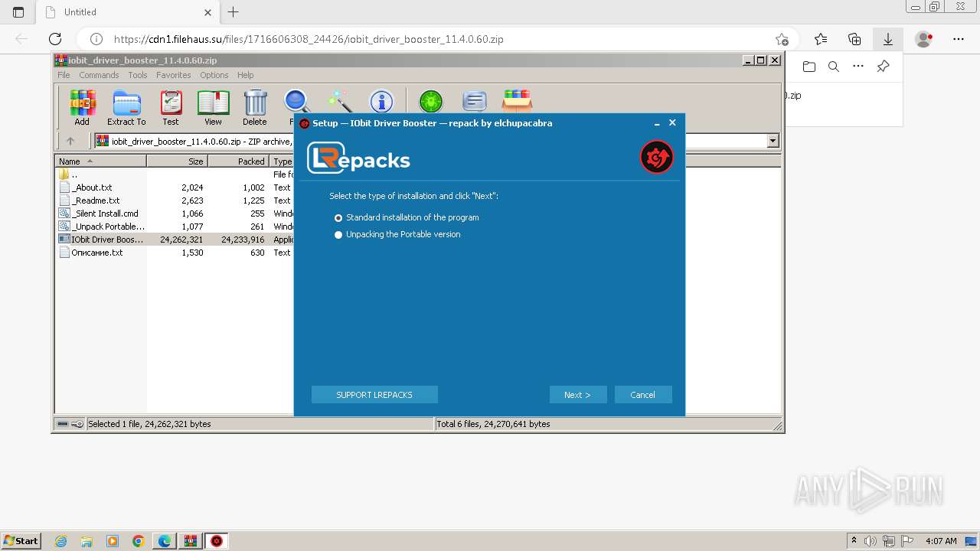The width and height of the screenshot is (980, 551).
Task: Open Internet Explorer from the taskbar
Action: pos(61,541)
